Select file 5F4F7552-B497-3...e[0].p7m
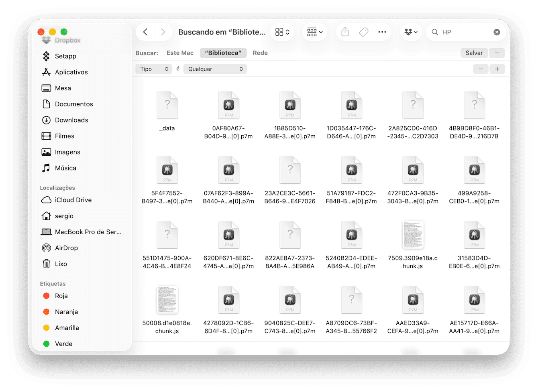Screen dimensions: 538x392 (x=167, y=171)
